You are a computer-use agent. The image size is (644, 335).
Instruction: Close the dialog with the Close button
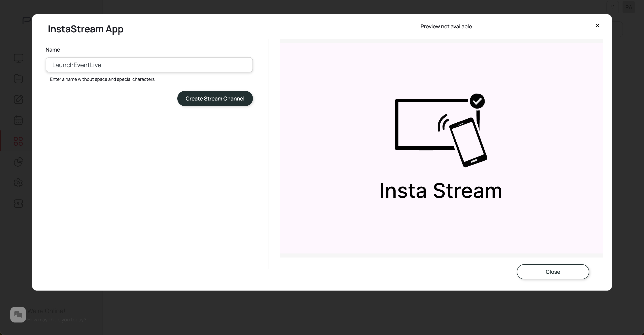[x=553, y=272]
